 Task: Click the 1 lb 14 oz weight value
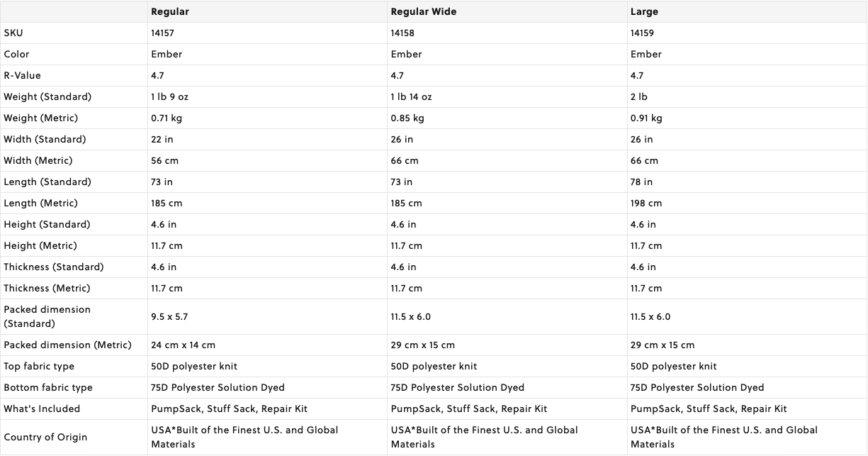(x=411, y=97)
